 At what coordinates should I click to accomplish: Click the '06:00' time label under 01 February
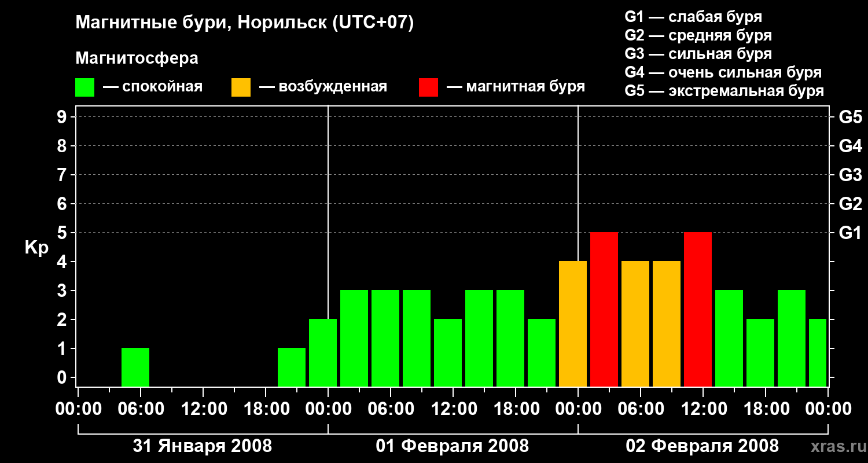[x=390, y=409]
